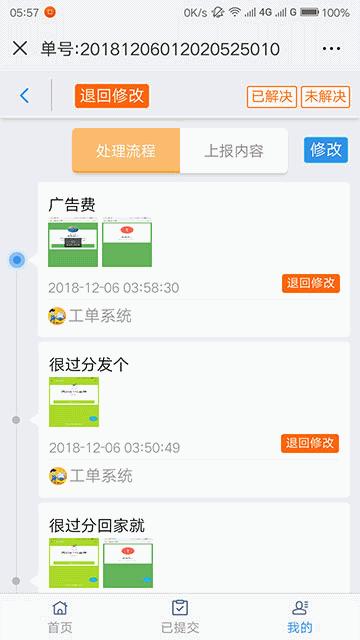The width and height of the screenshot is (360, 640).
Task: Close the page with the X icon
Action: 20,49
